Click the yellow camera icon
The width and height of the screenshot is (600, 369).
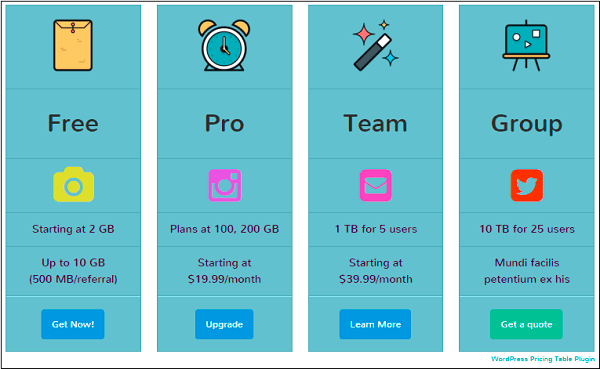pyautogui.click(x=73, y=184)
